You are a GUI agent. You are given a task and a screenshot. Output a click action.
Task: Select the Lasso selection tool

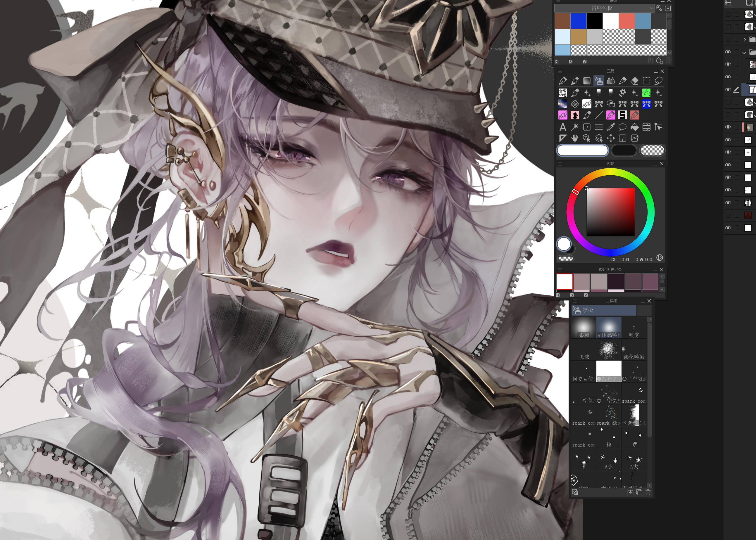[x=658, y=81]
